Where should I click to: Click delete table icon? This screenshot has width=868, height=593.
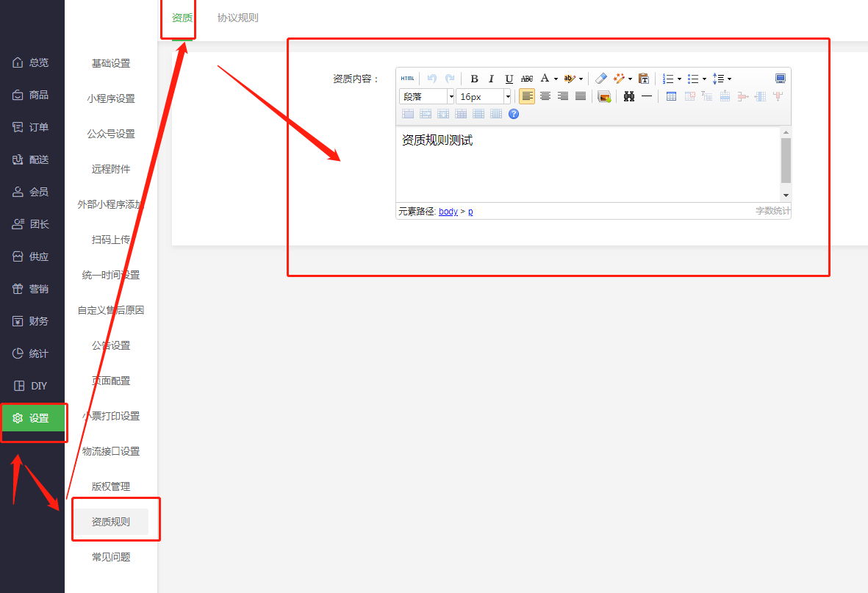[689, 96]
